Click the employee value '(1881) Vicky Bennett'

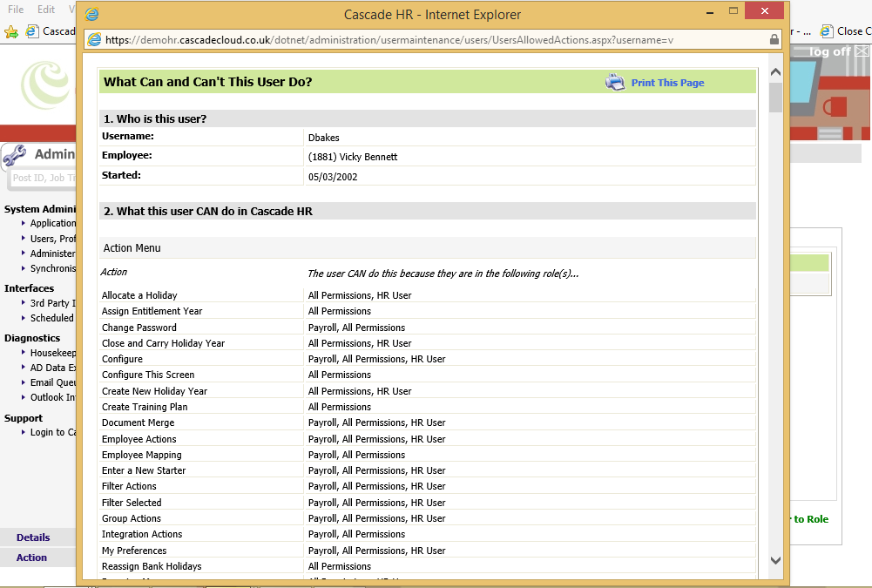click(x=353, y=157)
